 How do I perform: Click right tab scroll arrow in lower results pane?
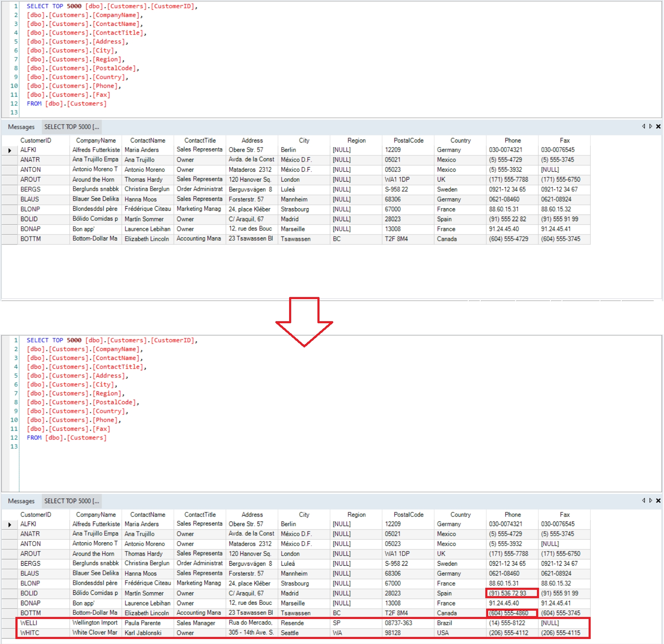pos(650,500)
